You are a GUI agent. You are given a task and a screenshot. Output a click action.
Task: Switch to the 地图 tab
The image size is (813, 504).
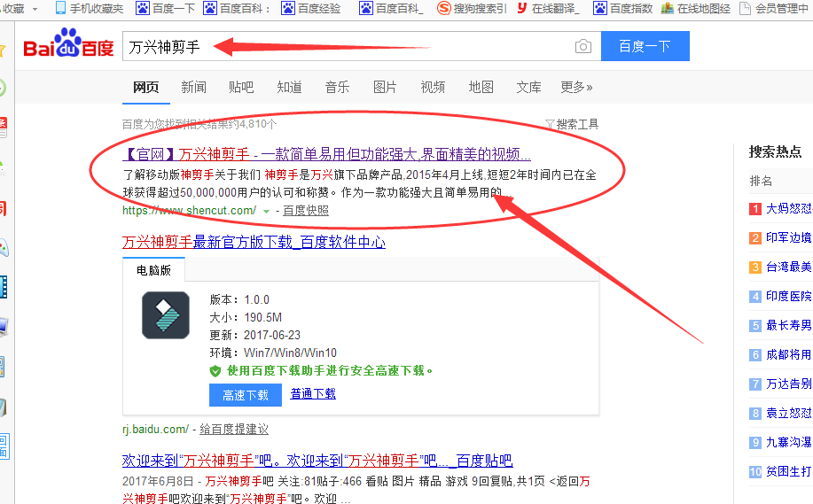[481, 87]
